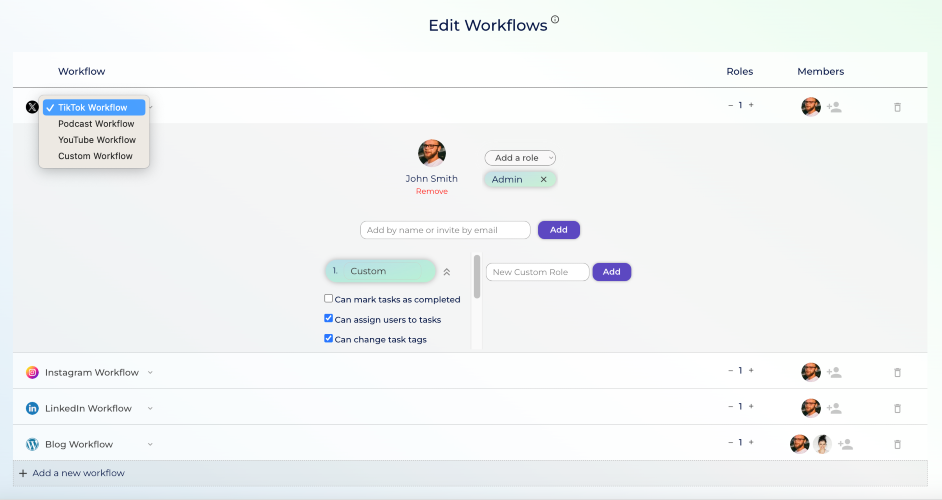This screenshot has height=500, width=942.
Task: Focus the Add by name or invite field
Action: (445, 230)
